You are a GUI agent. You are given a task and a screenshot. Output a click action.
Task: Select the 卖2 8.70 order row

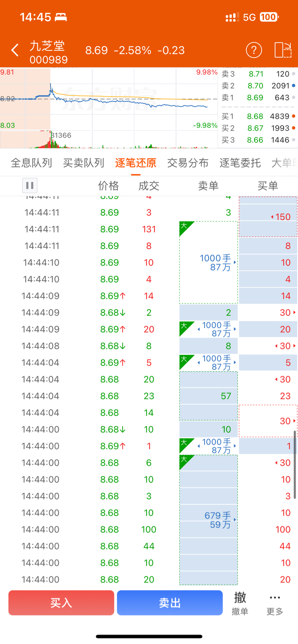pos(259,86)
